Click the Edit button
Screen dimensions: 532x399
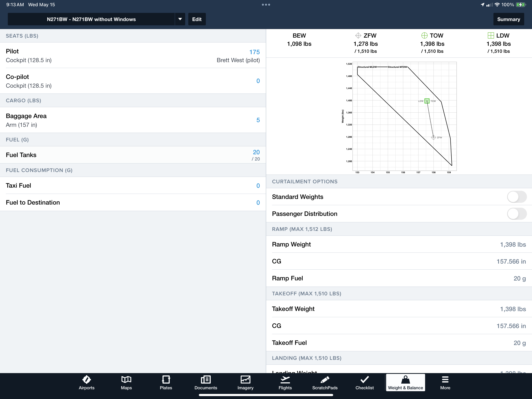click(x=196, y=19)
